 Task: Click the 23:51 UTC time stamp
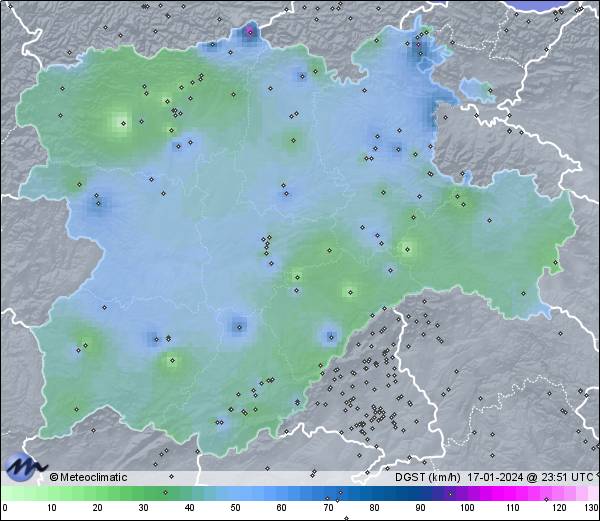[566, 477]
